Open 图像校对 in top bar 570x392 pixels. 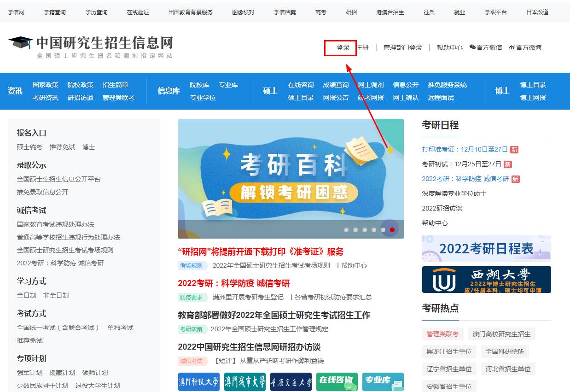pyautogui.click(x=243, y=12)
